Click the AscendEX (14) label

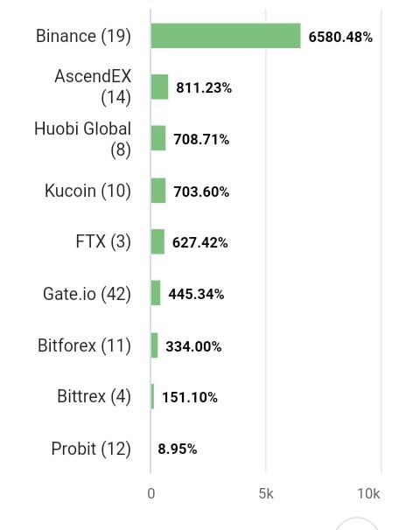pyautogui.click(x=93, y=87)
